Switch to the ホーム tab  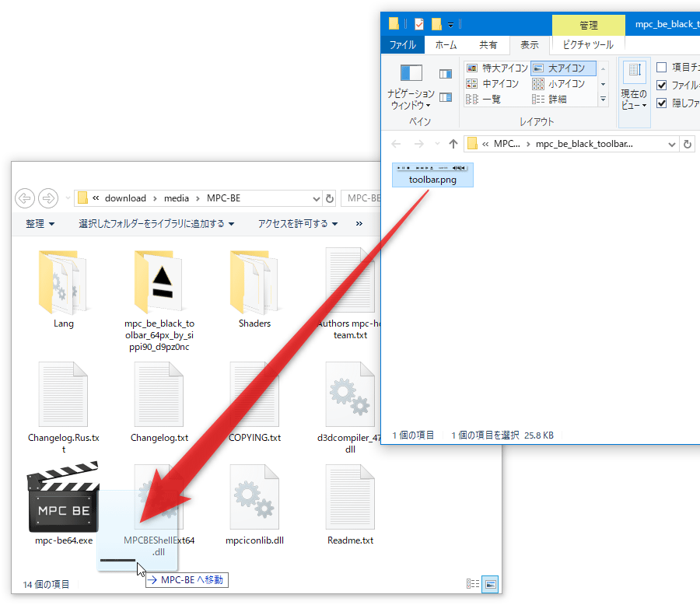pyautogui.click(x=446, y=44)
